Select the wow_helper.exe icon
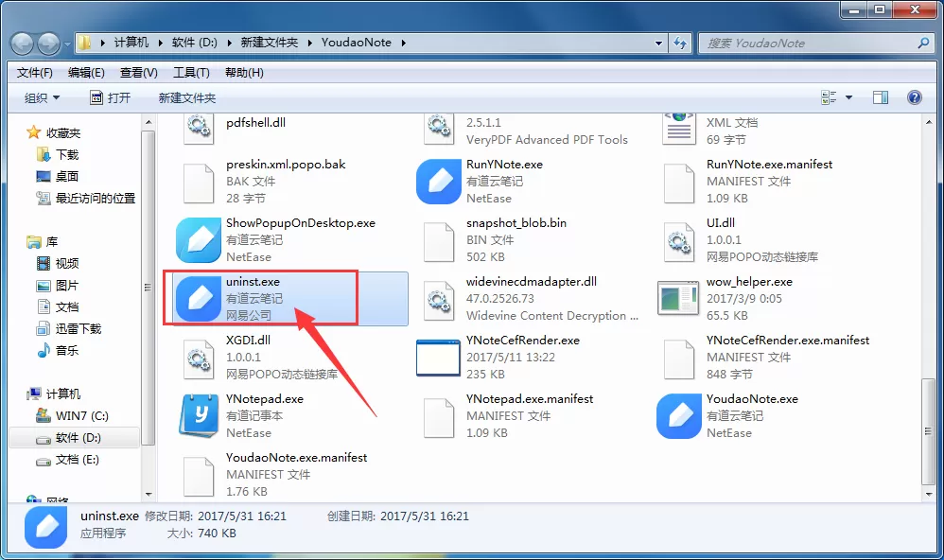Screen dimensions: 944x560 point(678,298)
